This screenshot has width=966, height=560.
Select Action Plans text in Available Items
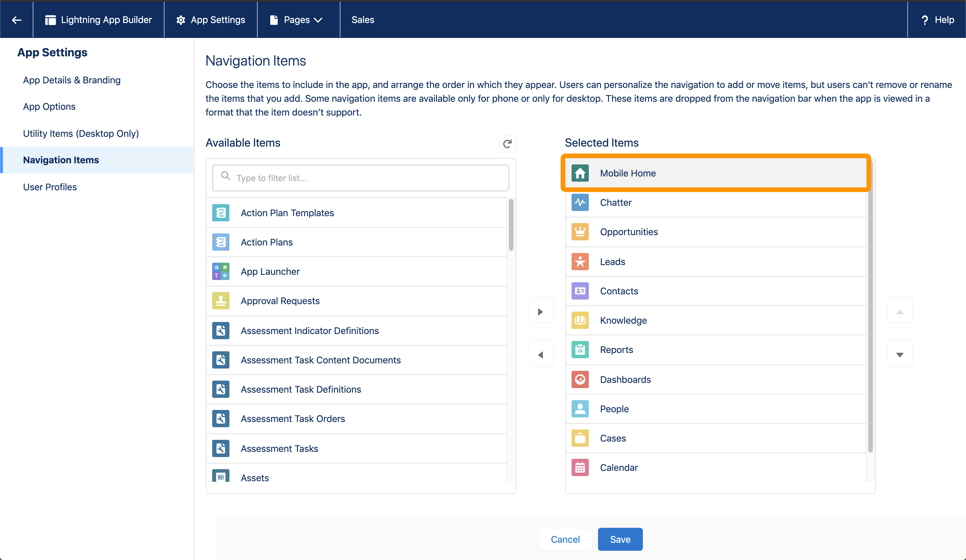click(267, 242)
